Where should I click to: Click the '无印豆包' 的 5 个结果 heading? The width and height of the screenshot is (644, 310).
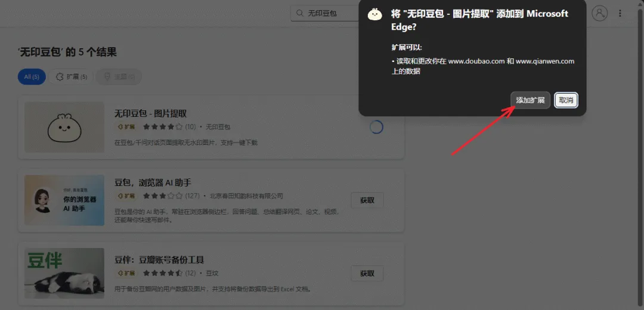tap(67, 52)
